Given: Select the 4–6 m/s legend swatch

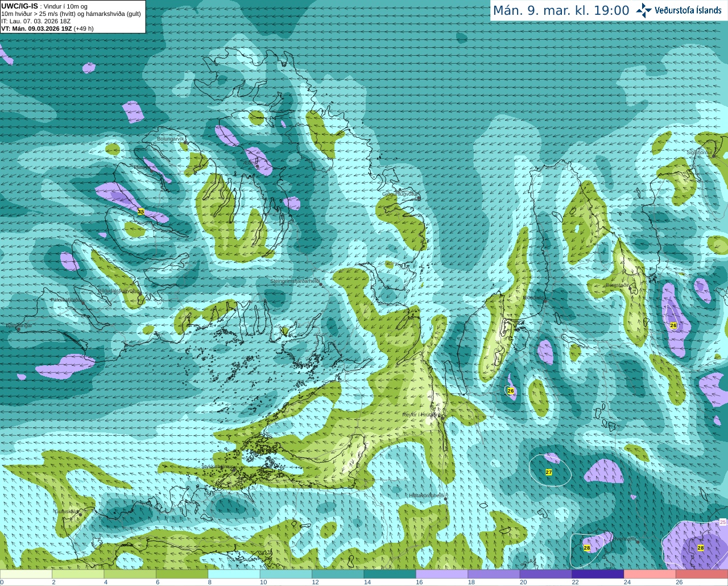Looking at the screenshot, I should pos(130,574).
